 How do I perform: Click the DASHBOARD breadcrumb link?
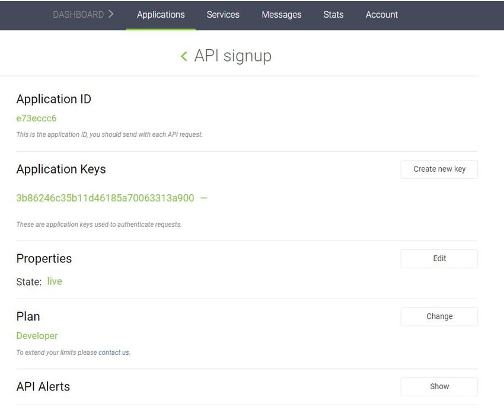(x=78, y=14)
